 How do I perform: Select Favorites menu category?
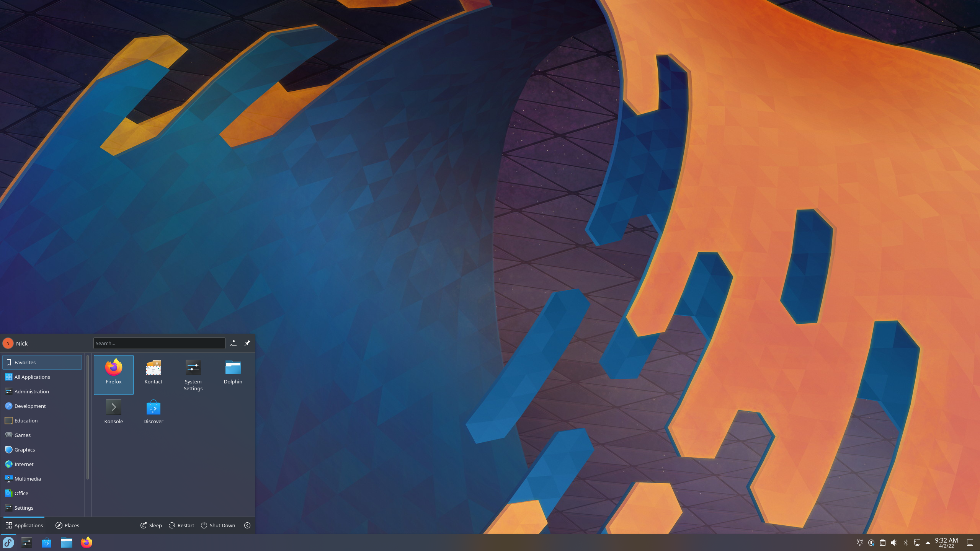[x=42, y=362]
